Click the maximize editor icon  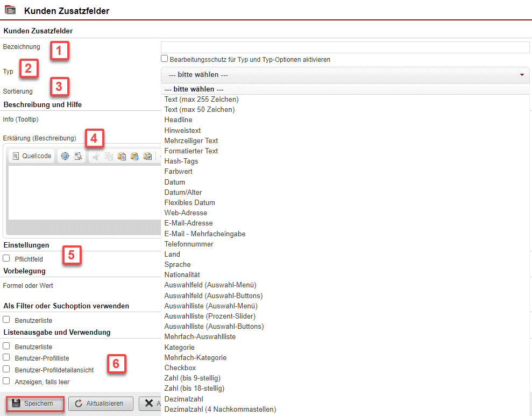(x=65, y=156)
